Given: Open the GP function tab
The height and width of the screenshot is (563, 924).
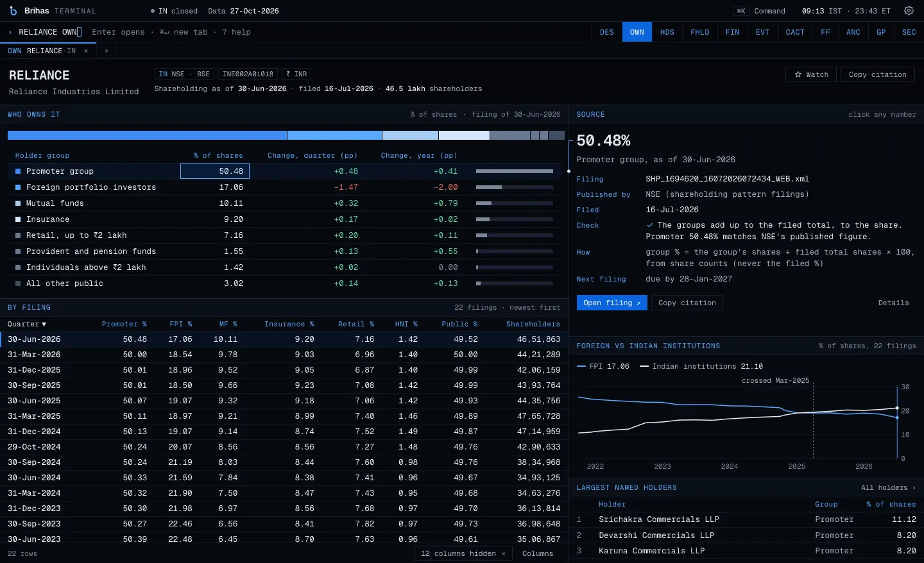Looking at the screenshot, I should (x=881, y=32).
